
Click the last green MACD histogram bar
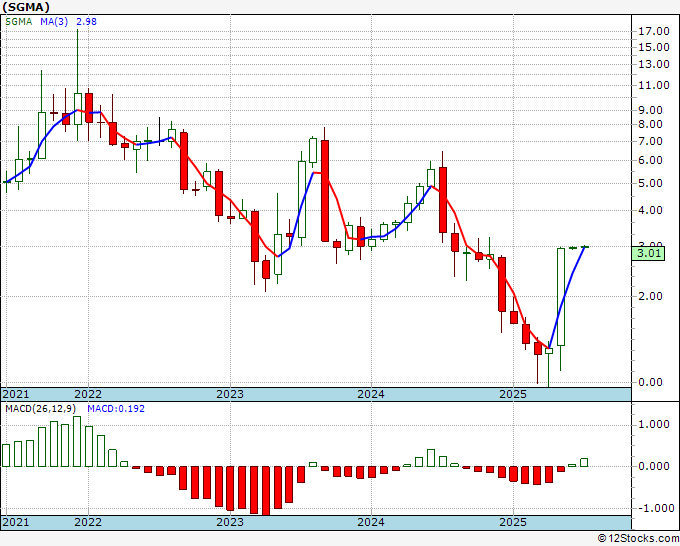584,462
